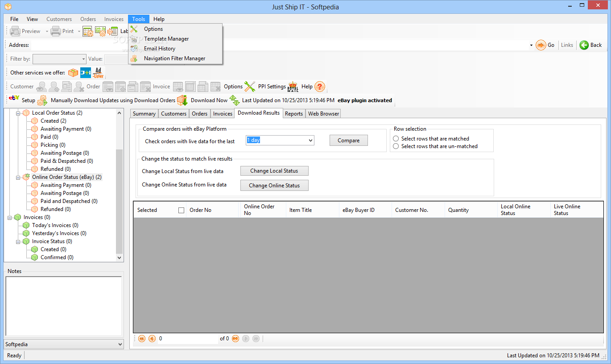611x364 pixels.
Task: Go to previous record in pager
Action: tap(152, 339)
